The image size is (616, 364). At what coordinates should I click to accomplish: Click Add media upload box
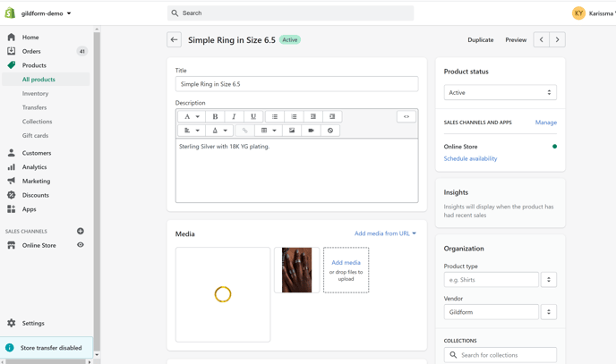tap(346, 270)
